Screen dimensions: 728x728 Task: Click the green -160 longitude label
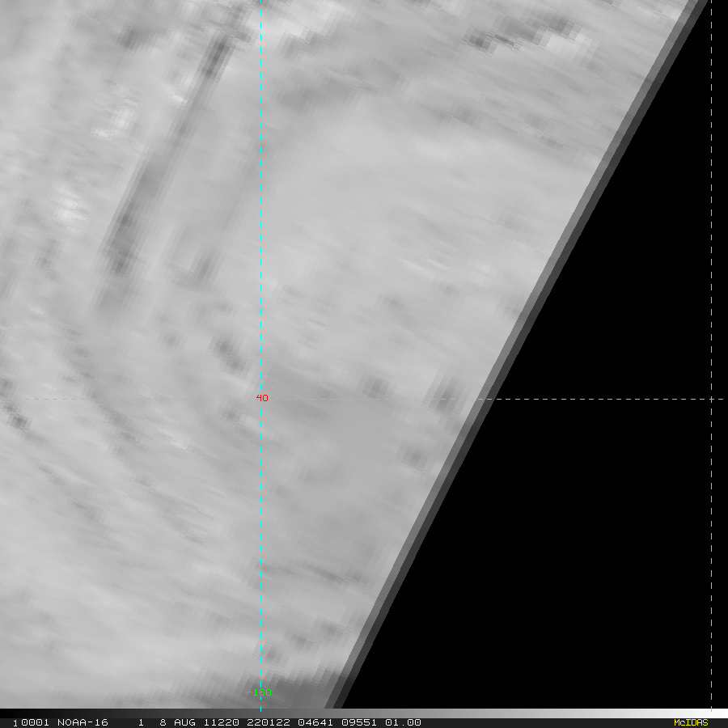(x=259, y=692)
